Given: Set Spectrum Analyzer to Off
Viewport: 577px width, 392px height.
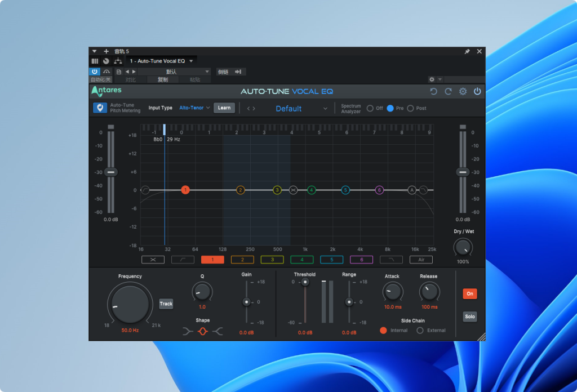Looking at the screenshot, I should (x=370, y=108).
